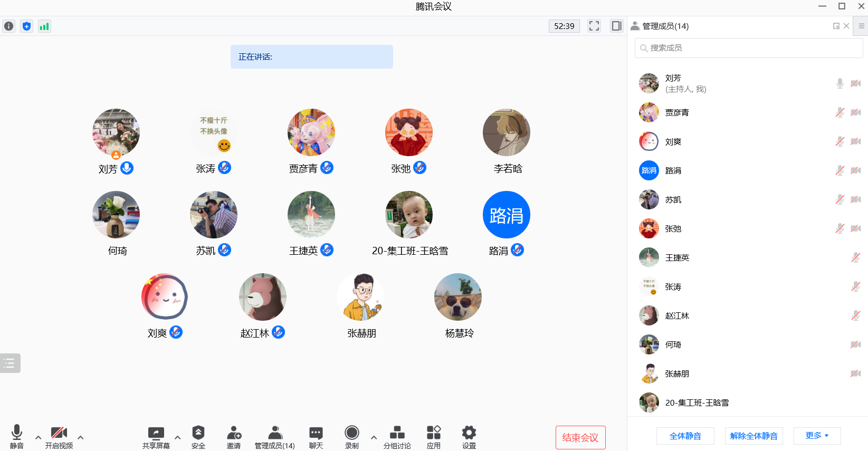This screenshot has width=868, height=451.
Task: Click 解除全体静音 to unmute all
Action: [x=754, y=436]
